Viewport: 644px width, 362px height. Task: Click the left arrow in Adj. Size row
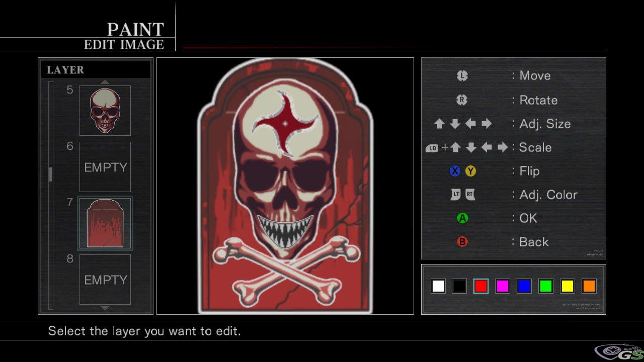pos(470,124)
